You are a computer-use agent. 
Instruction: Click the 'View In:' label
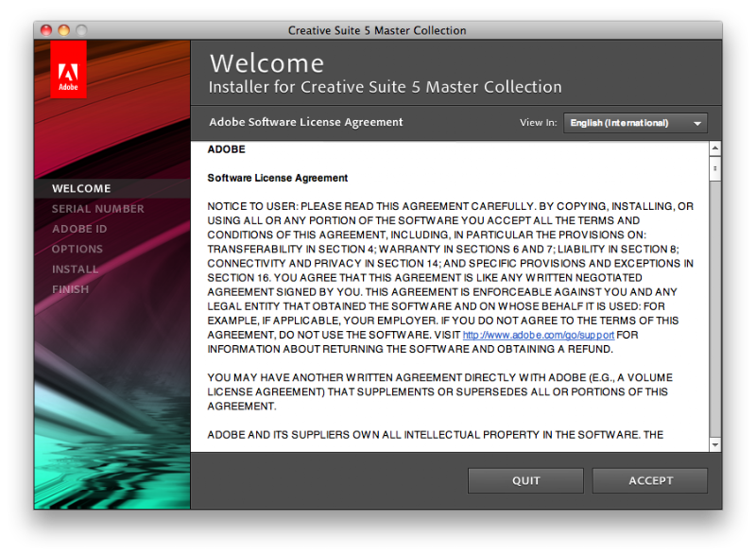click(x=538, y=123)
